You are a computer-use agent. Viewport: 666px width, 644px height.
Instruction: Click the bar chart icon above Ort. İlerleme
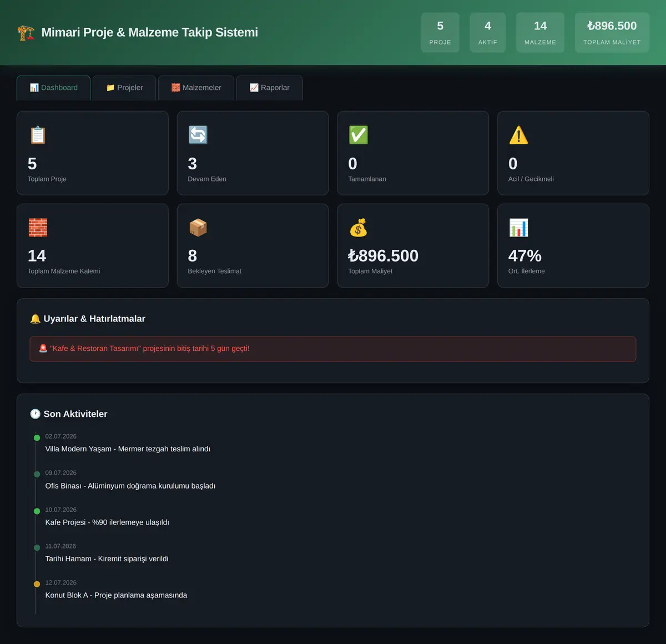click(x=518, y=228)
